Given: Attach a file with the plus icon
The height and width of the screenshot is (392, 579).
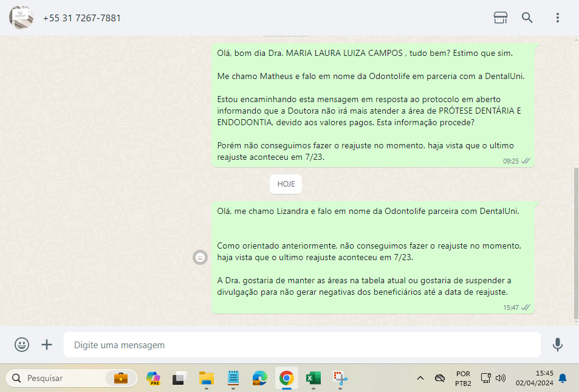Looking at the screenshot, I should pos(47,345).
